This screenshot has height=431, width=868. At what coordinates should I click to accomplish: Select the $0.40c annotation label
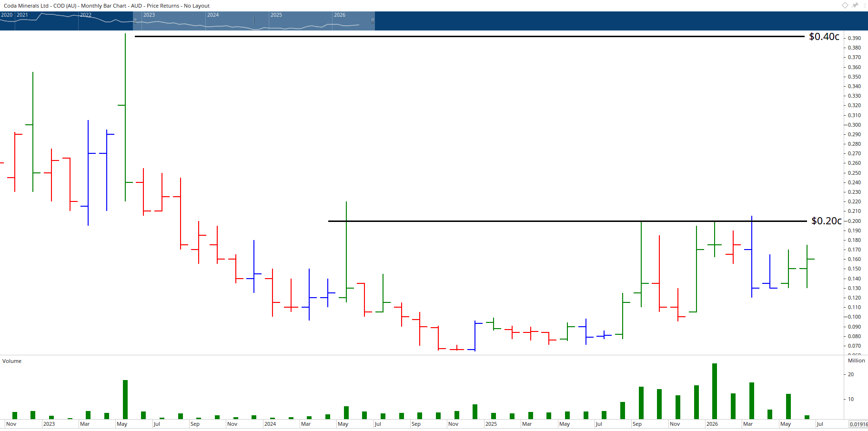[x=824, y=37]
